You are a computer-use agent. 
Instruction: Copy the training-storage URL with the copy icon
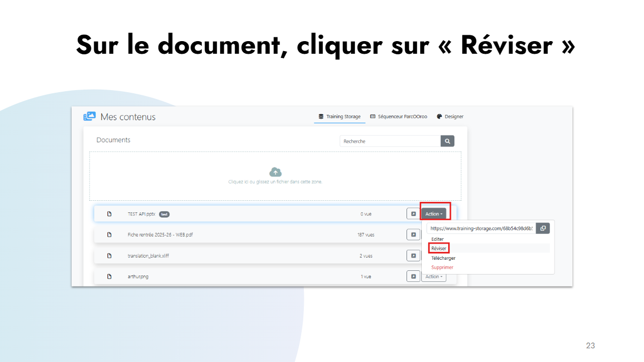coord(543,228)
